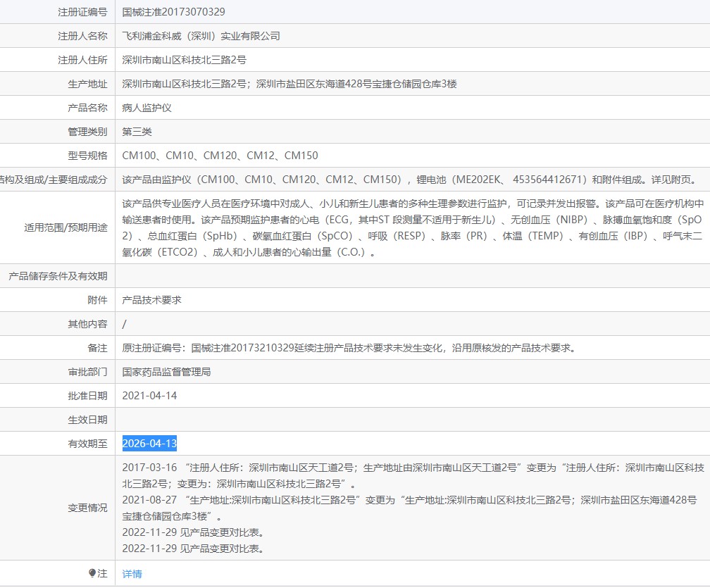This screenshot has width=710, height=588.
Task: Select registration number 国械注准20173070329
Action: 173,12
